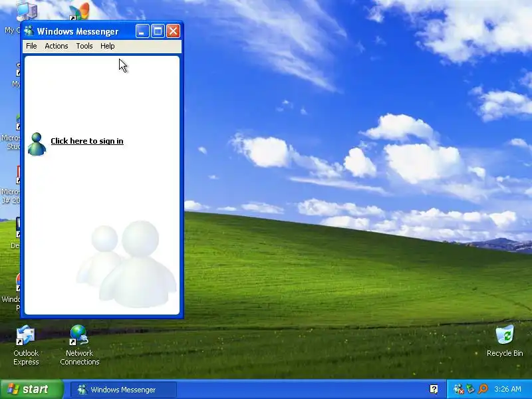Minimize the Windows Messenger window
Image resolution: width=532 pixels, height=399 pixels.
[x=142, y=31]
